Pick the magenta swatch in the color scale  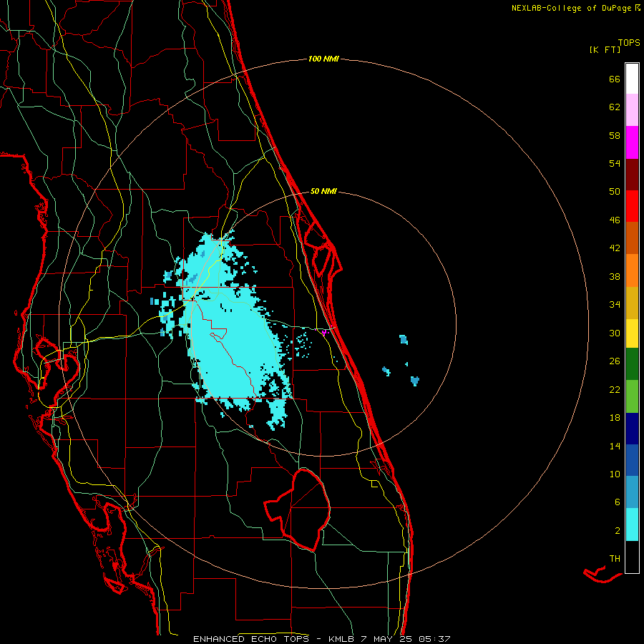[632, 142]
